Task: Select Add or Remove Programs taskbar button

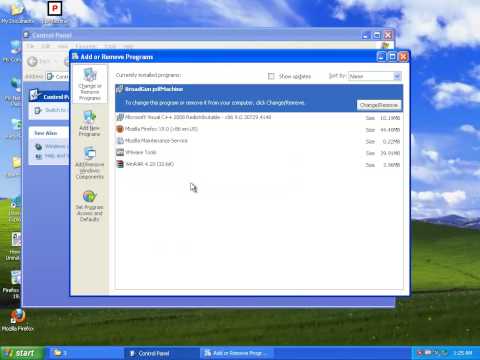Action: pyautogui.click(x=237, y=353)
